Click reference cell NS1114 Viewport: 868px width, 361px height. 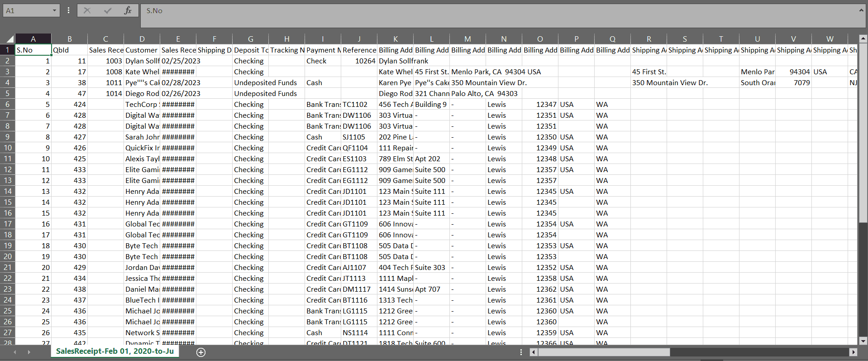(359, 332)
